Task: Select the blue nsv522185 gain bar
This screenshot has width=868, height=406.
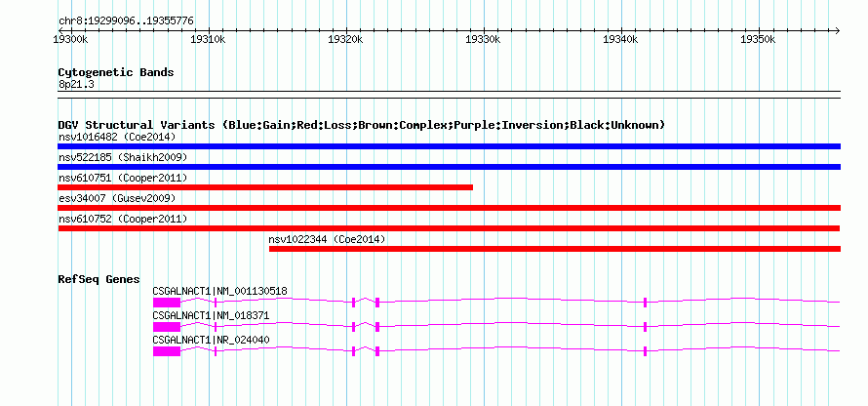Action: [x=449, y=167]
